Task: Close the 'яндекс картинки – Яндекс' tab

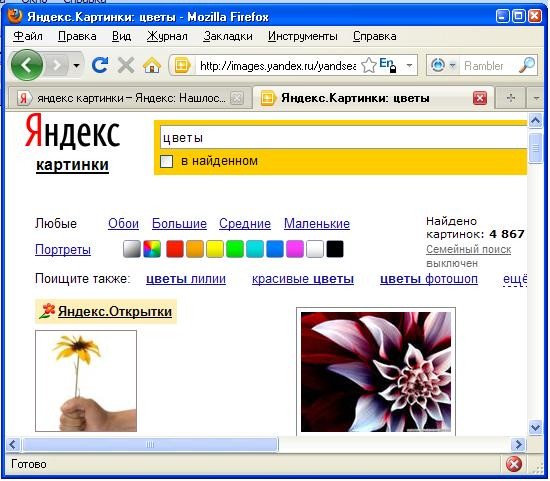Action: [x=237, y=98]
